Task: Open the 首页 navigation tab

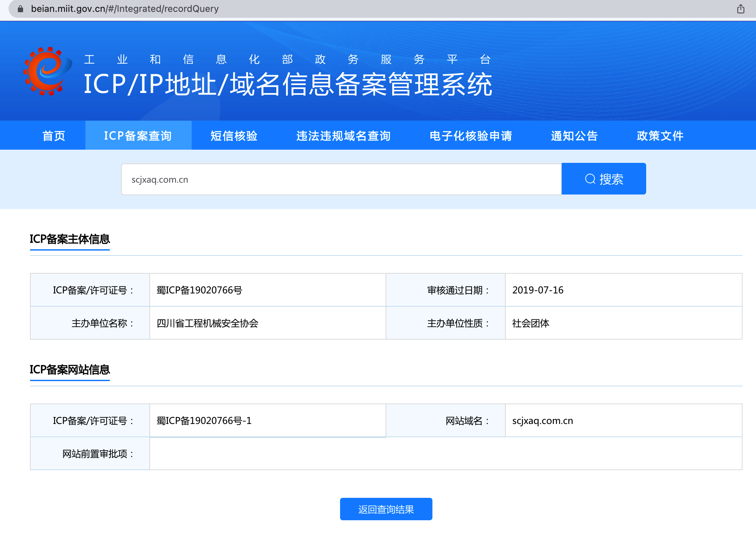Action: (x=54, y=135)
